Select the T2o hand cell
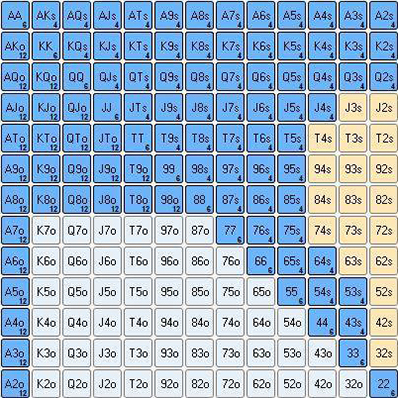 [138, 384]
